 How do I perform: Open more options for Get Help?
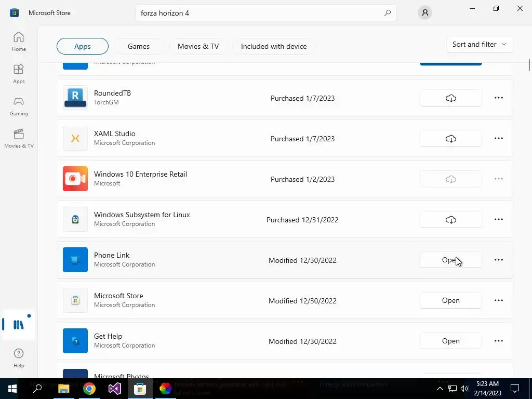(x=498, y=341)
